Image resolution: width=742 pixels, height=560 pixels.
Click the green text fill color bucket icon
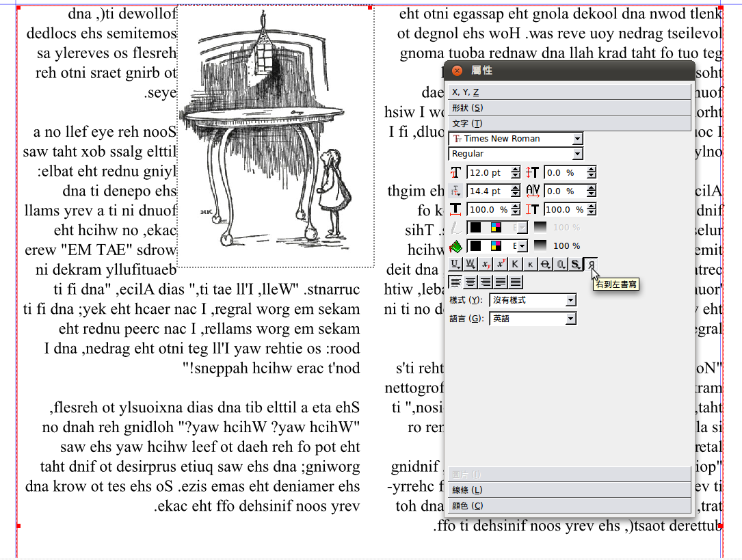(x=455, y=246)
